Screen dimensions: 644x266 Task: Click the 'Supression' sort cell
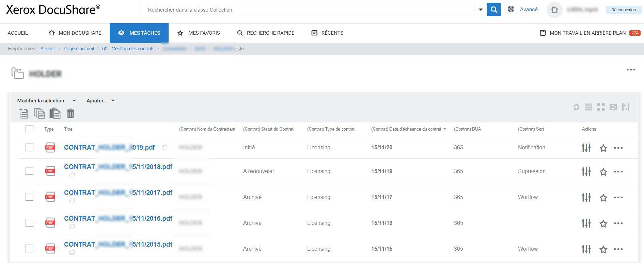point(532,171)
